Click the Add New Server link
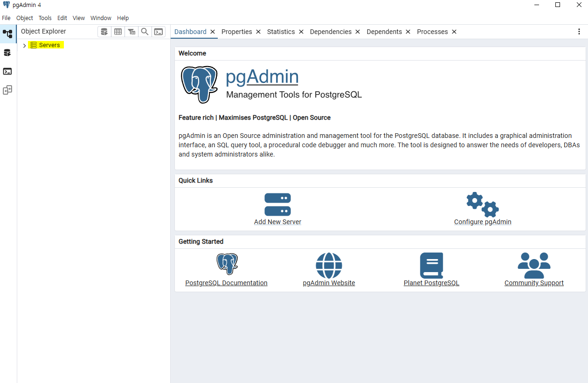 click(277, 222)
